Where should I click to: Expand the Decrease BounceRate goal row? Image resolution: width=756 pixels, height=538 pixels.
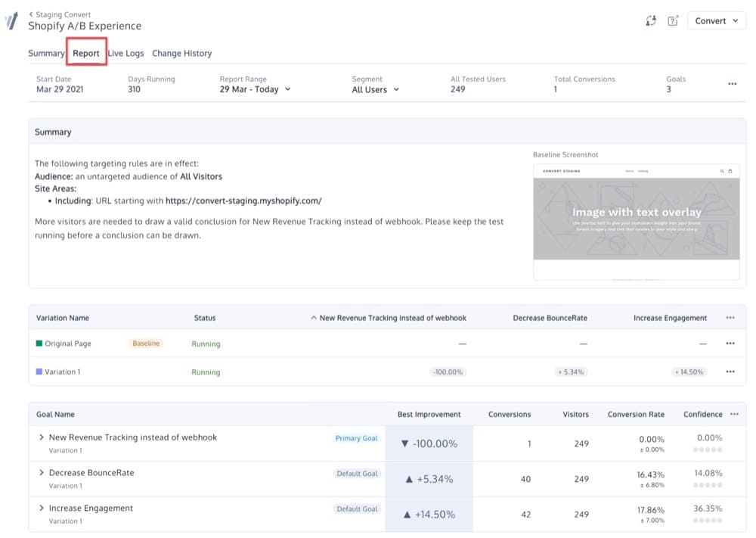point(42,472)
